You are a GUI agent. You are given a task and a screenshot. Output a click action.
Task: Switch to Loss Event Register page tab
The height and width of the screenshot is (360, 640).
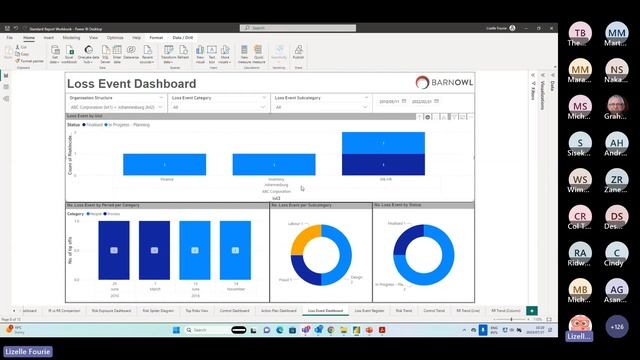369,311
